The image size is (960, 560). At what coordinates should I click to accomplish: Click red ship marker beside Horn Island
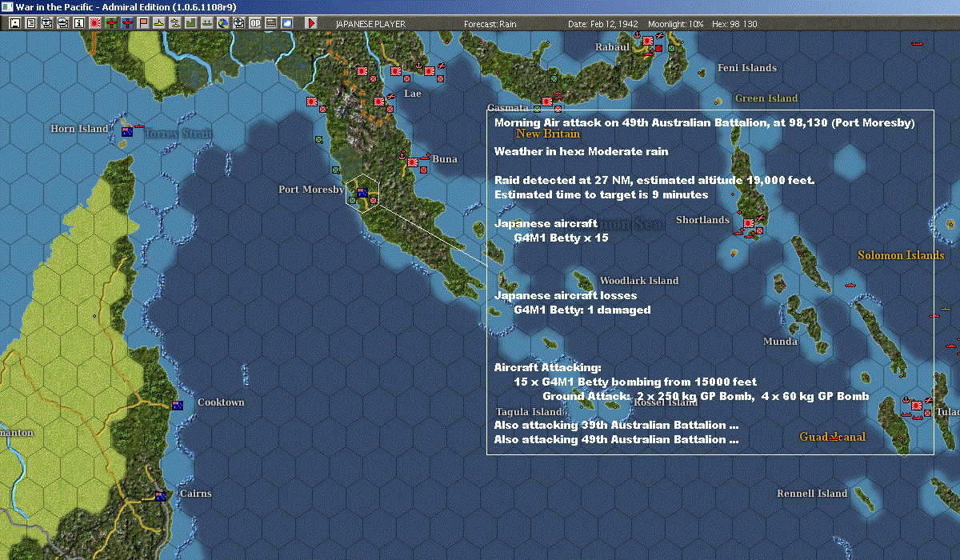[139, 126]
